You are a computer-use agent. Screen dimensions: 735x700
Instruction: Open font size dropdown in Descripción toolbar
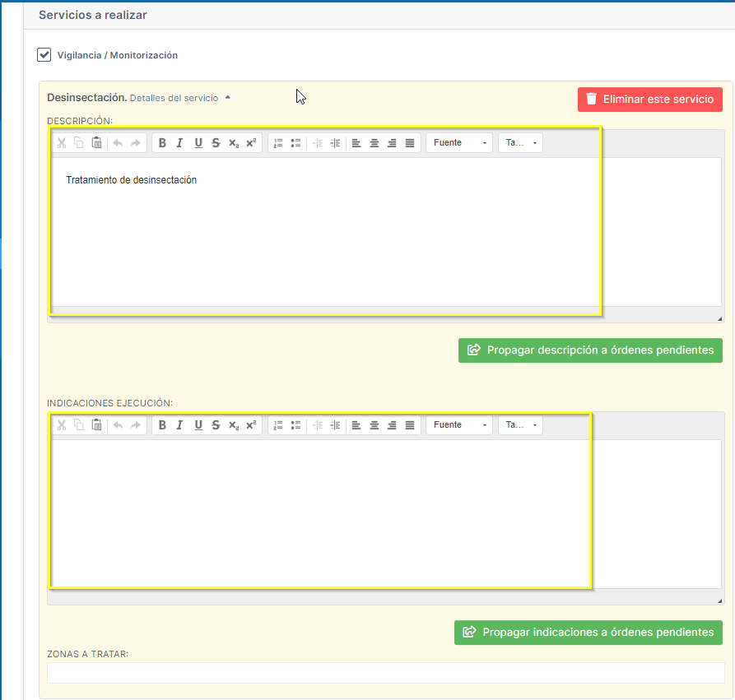pos(520,143)
